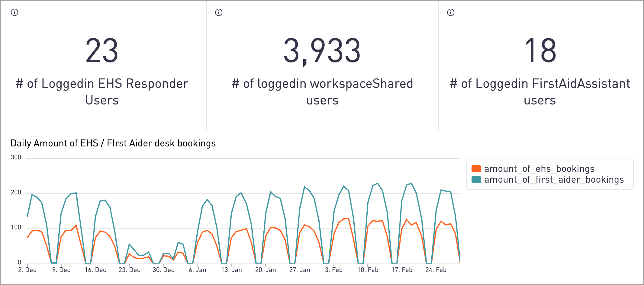Click x-axis label '10. Feb'
The image size is (644, 285).
coord(368,270)
